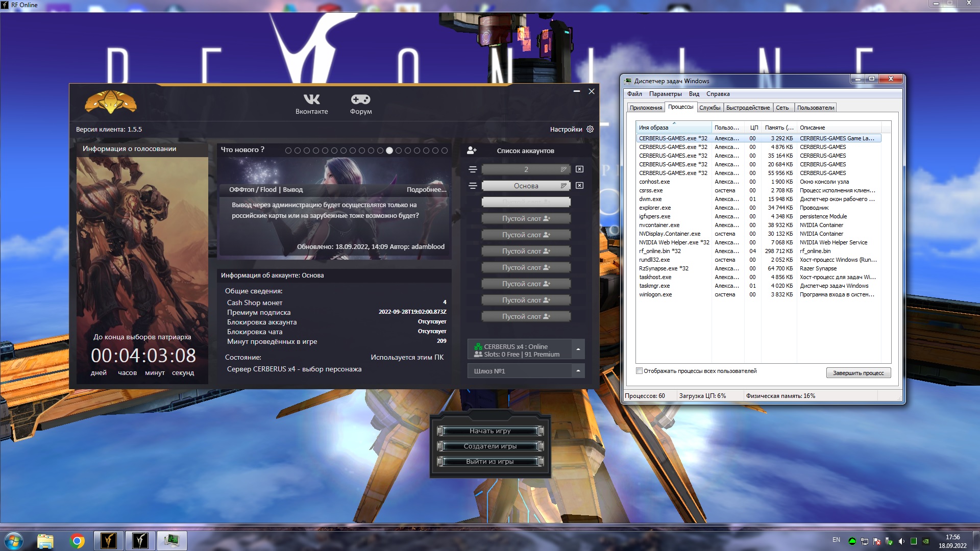Open the CERBERUS x4 server dropdown
This screenshot has height=551, width=980.
coord(526,349)
